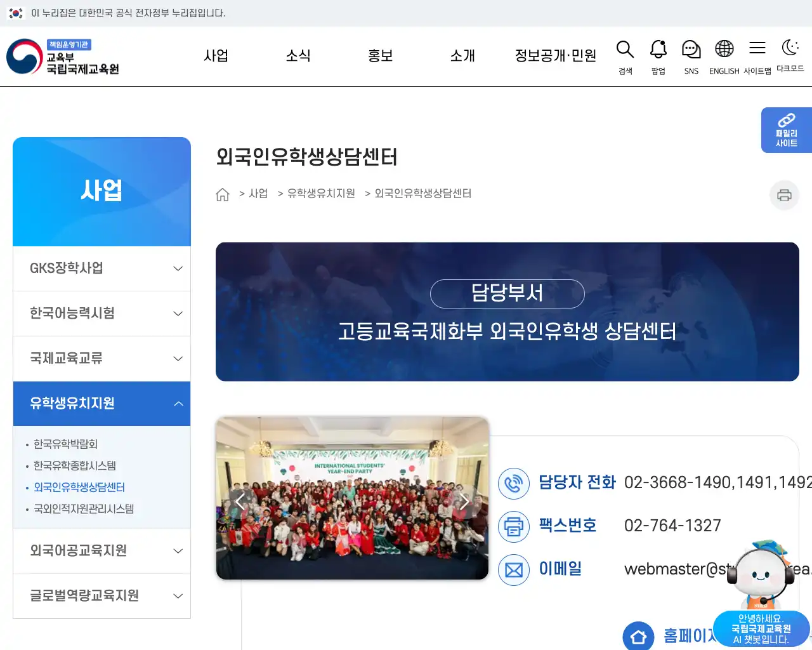Open the SNS chat icon

pyautogui.click(x=691, y=56)
